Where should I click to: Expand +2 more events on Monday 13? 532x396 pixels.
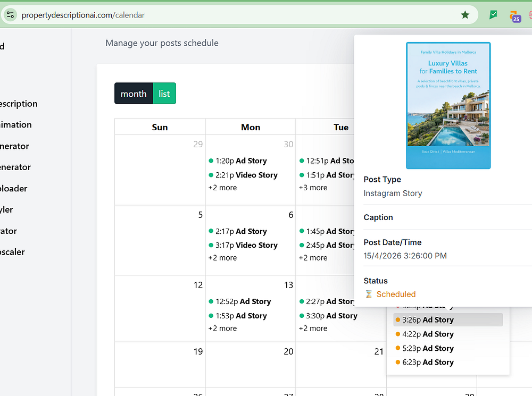(222, 328)
